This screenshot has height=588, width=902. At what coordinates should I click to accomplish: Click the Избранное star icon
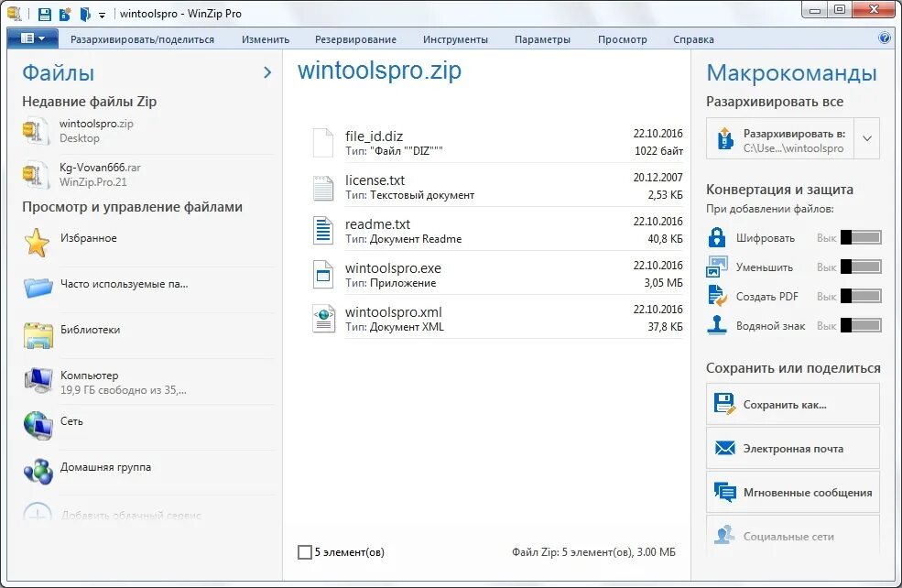(x=37, y=242)
